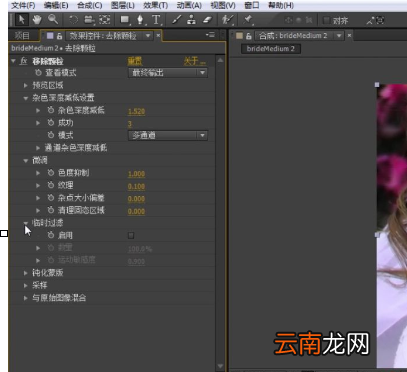Select the Roto Brush tool

point(227,20)
